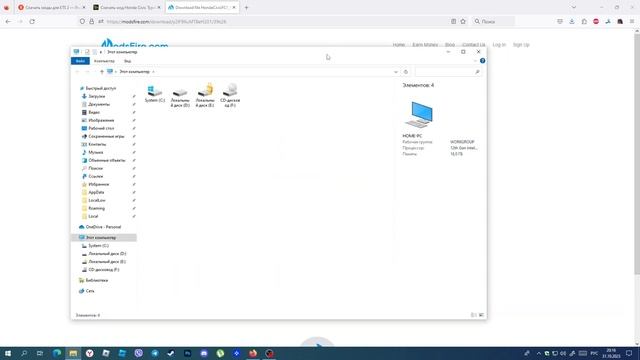Open Рабочий стол in the navigation pane

100,128
